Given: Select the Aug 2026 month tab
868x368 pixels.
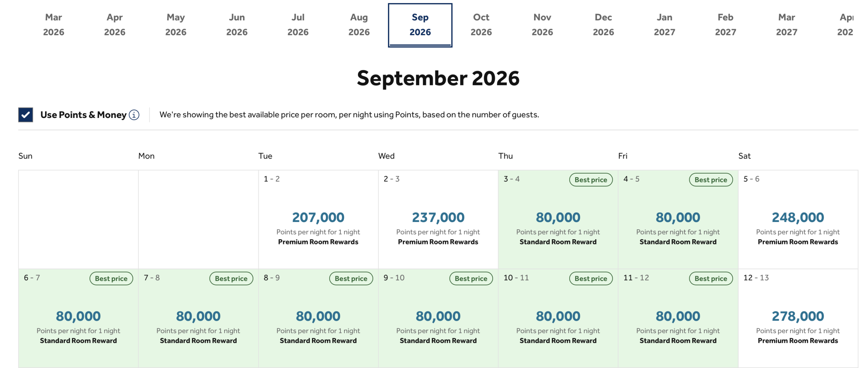Looking at the screenshot, I should pyautogui.click(x=359, y=25).
